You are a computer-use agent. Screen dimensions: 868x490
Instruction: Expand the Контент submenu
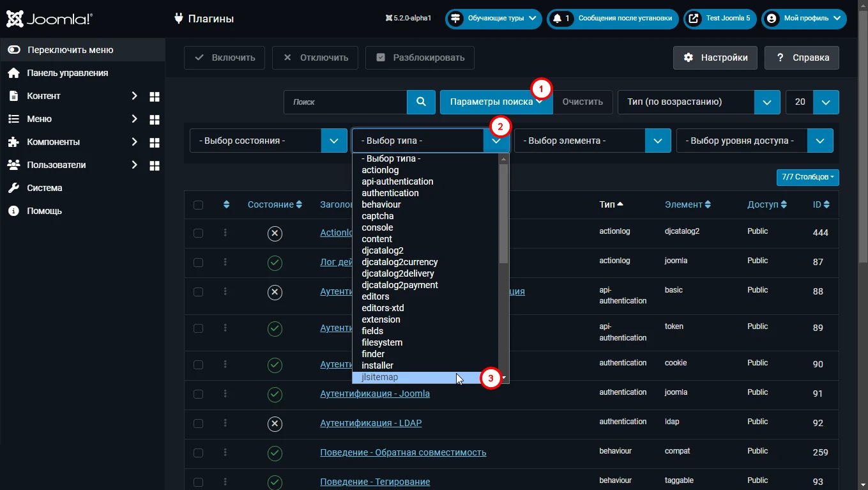coord(134,96)
